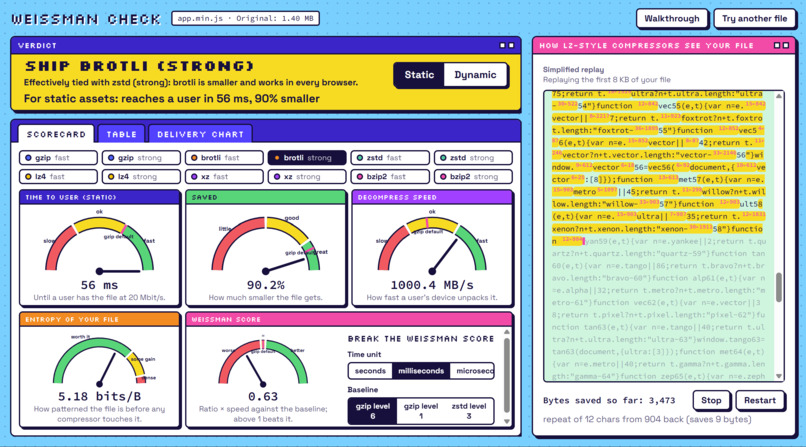Click the Ship Brotli (Strong) heading
The height and width of the screenshot is (447, 806).
[139, 66]
